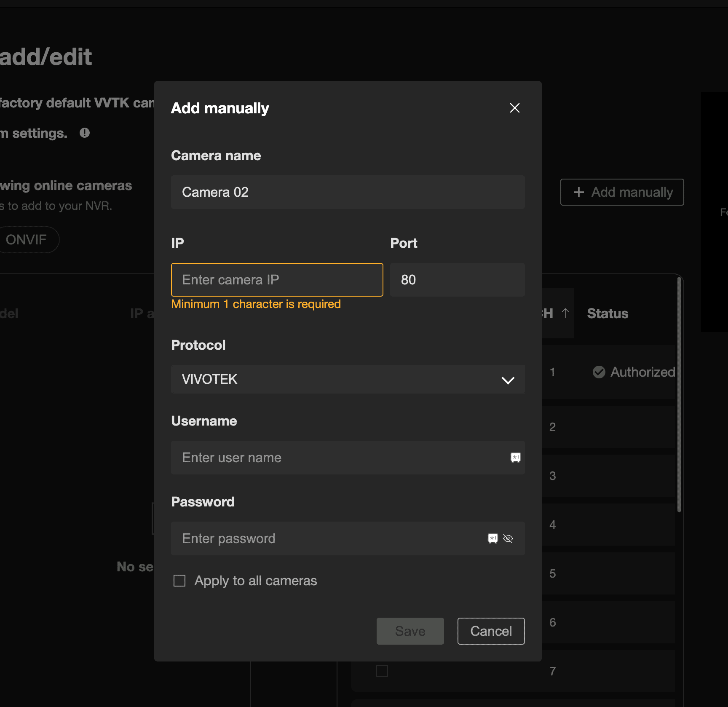Click the CH column sort arrow
728x707 pixels.
pos(565,313)
